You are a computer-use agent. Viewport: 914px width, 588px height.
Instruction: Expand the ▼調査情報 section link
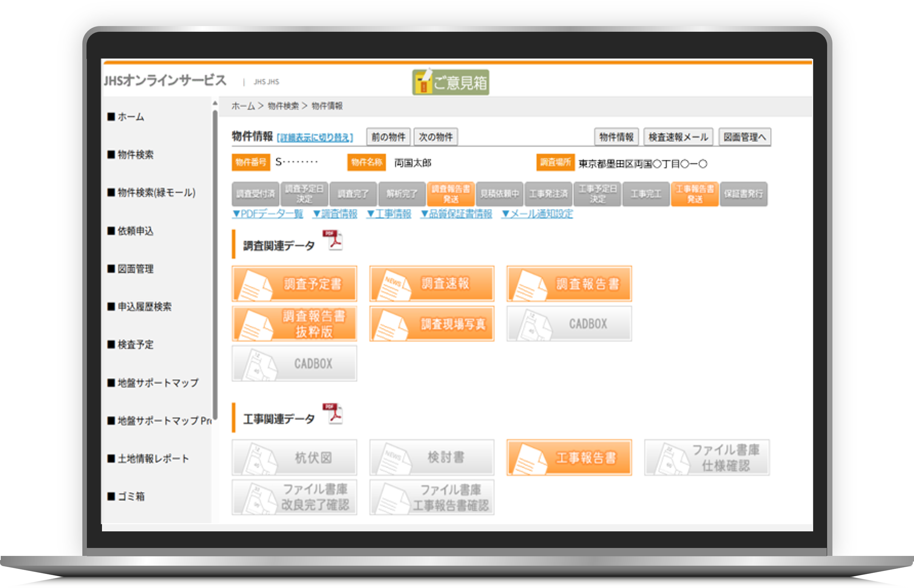335,214
